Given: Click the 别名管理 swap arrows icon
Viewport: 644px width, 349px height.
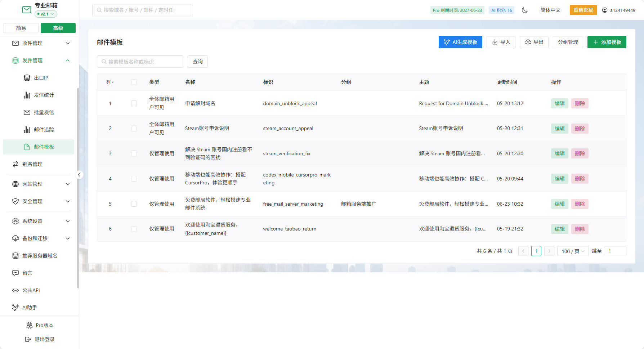Looking at the screenshot, I should (15, 164).
